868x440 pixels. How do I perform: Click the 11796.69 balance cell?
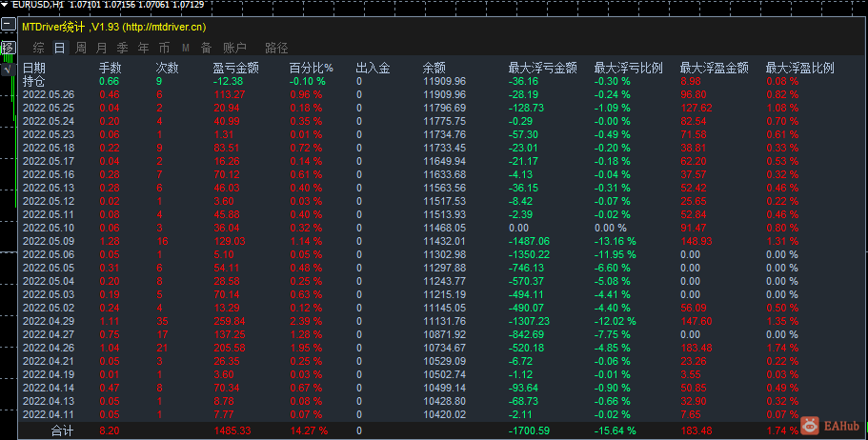click(x=445, y=108)
